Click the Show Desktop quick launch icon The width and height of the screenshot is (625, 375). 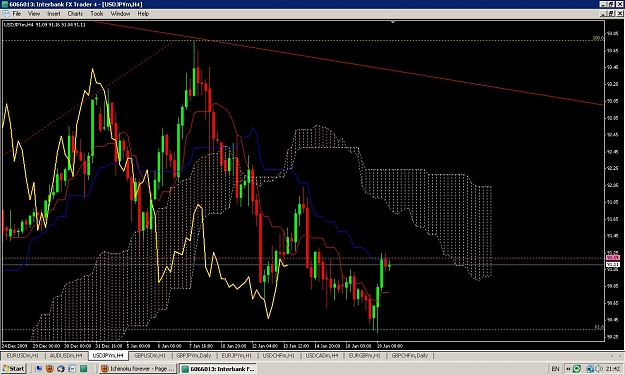pyautogui.click(x=38, y=369)
